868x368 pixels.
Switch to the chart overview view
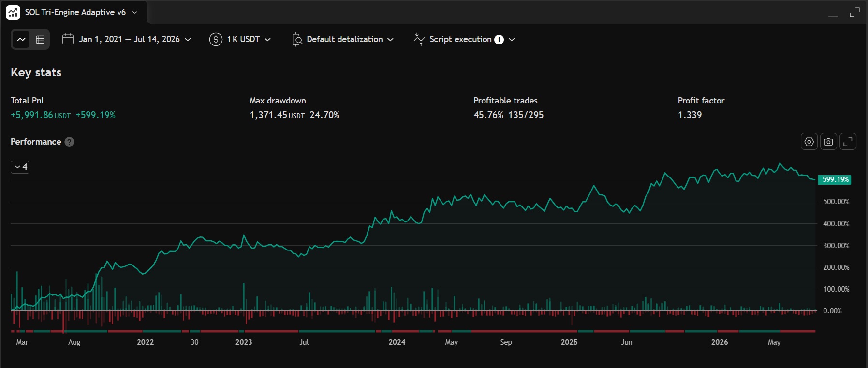[x=21, y=39]
